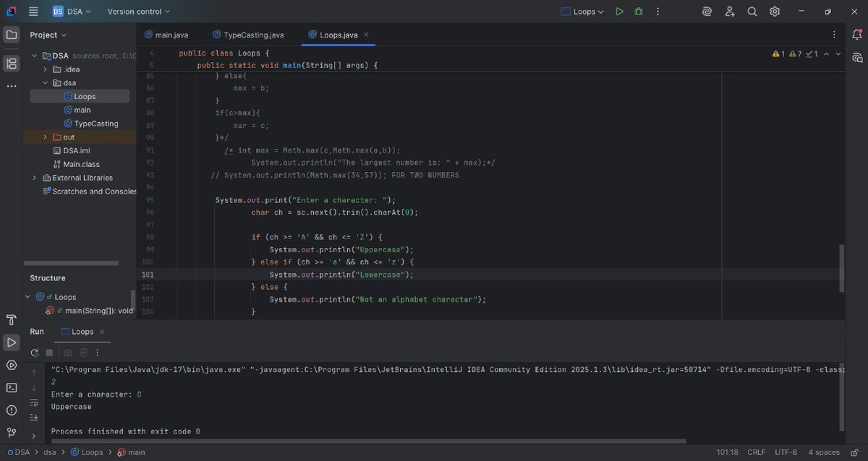Screen dimensions: 868x461
Task: Close the Loops run tab
Action: pyautogui.click(x=103, y=332)
